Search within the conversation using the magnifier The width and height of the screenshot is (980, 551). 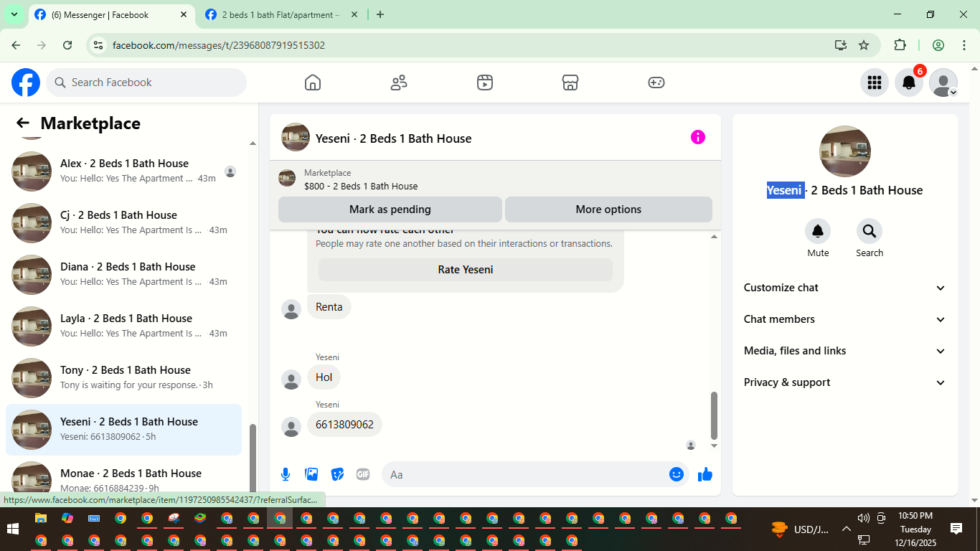(x=870, y=231)
